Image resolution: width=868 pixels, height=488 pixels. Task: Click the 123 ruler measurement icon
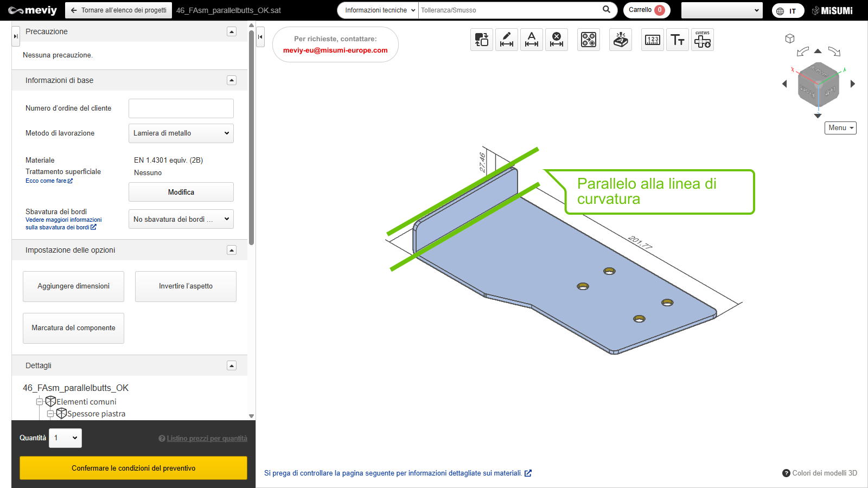click(653, 40)
